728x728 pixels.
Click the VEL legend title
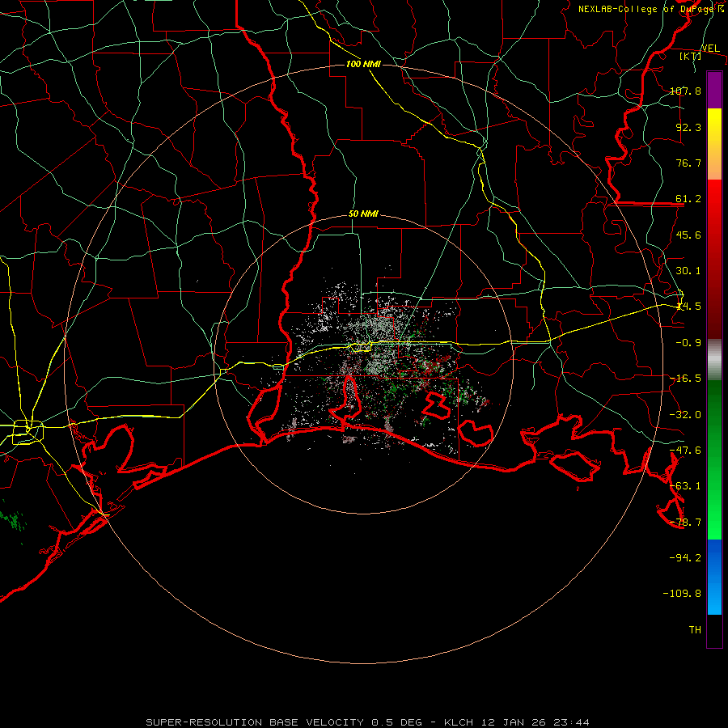[710, 49]
